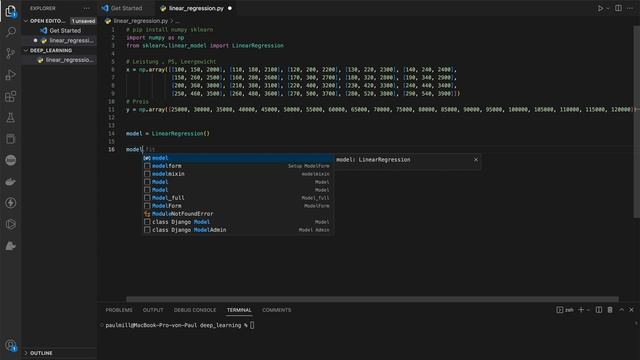Click 'LinearRegression()' on line 14

[x=180, y=133]
